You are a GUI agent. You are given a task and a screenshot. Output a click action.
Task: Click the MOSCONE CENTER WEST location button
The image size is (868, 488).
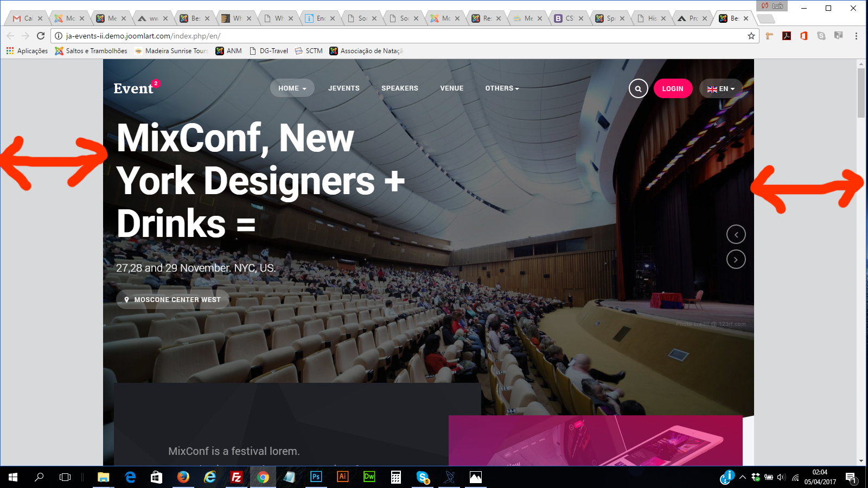coord(173,300)
